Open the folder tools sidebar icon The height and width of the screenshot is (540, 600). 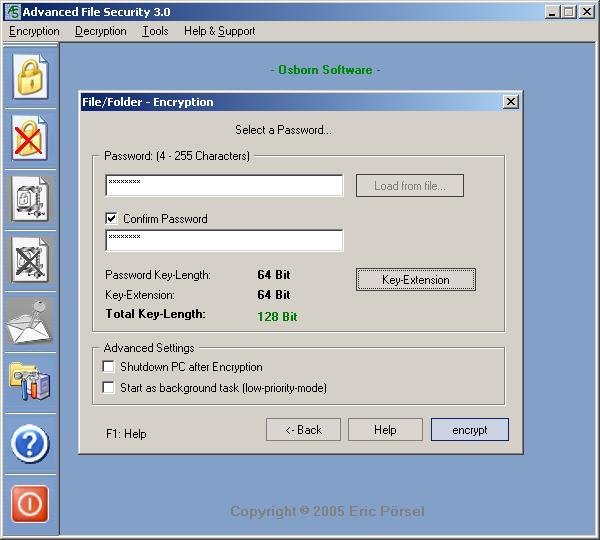(x=30, y=382)
